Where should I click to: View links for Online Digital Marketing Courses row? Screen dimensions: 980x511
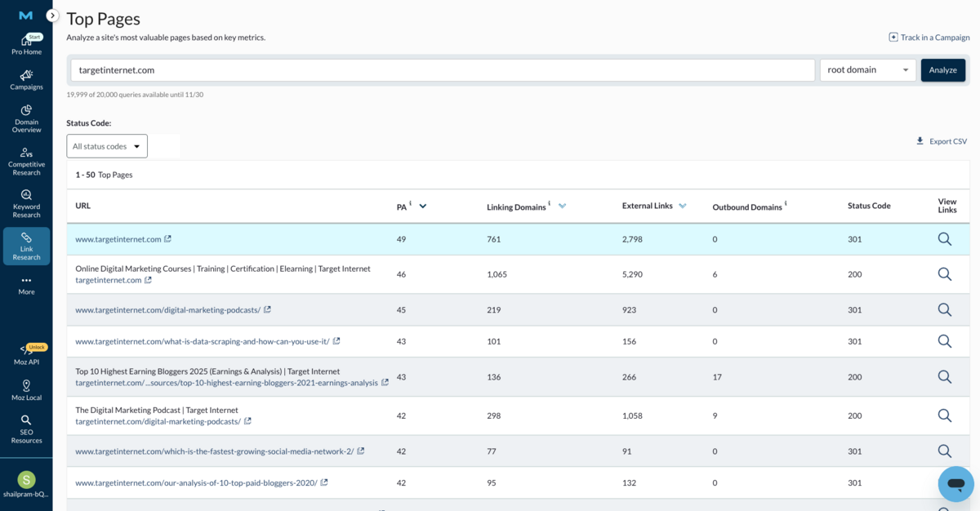(945, 274)
